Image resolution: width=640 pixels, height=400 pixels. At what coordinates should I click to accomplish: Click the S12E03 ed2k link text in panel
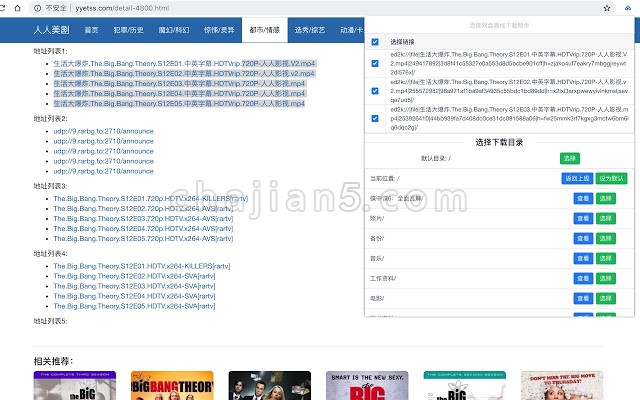pyautogui.click(x=509, y=118)
